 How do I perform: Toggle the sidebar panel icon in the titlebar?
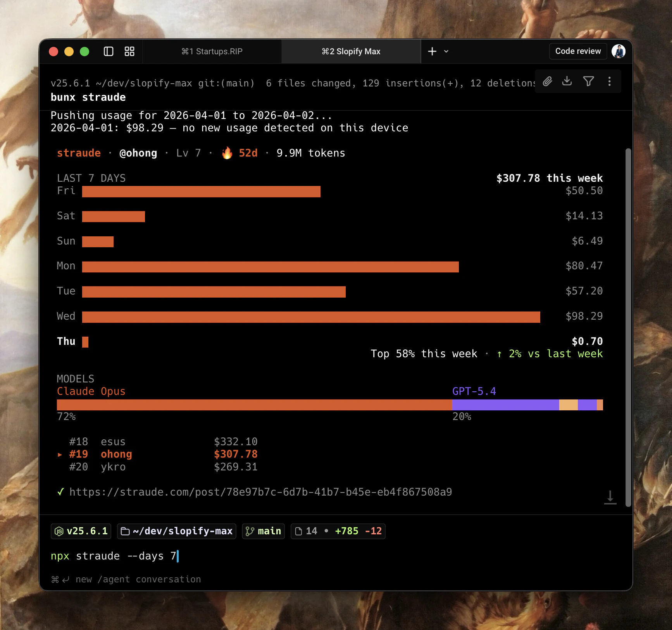(109, 51)
